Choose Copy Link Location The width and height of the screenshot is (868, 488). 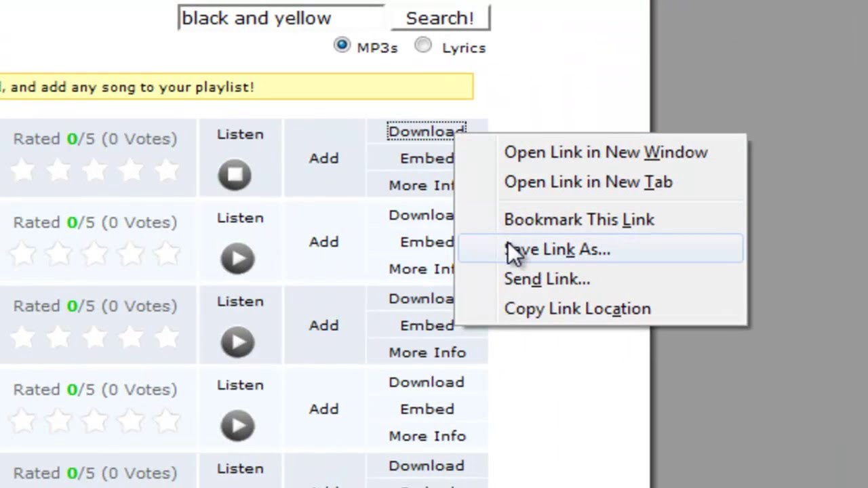click(x=577, y=308)
